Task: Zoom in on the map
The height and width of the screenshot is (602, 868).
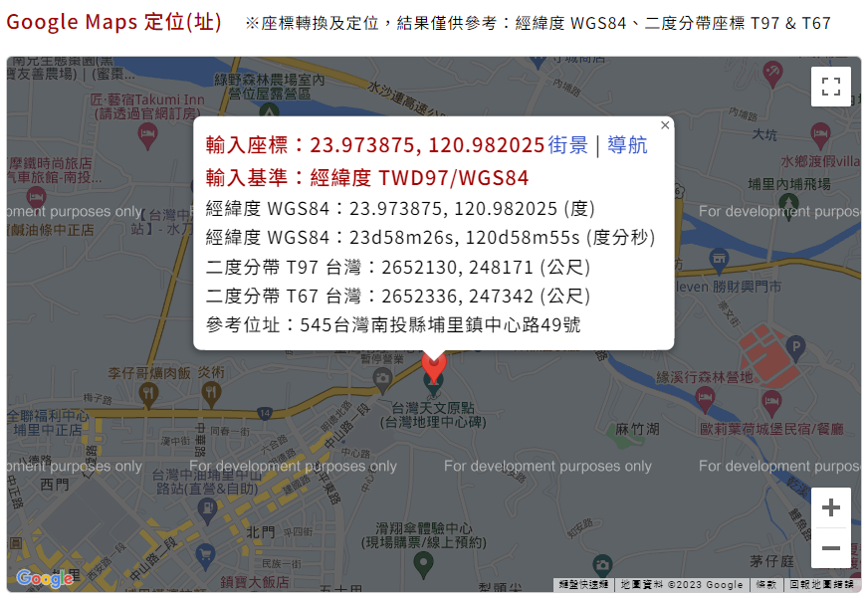Action: click(831, 507)
